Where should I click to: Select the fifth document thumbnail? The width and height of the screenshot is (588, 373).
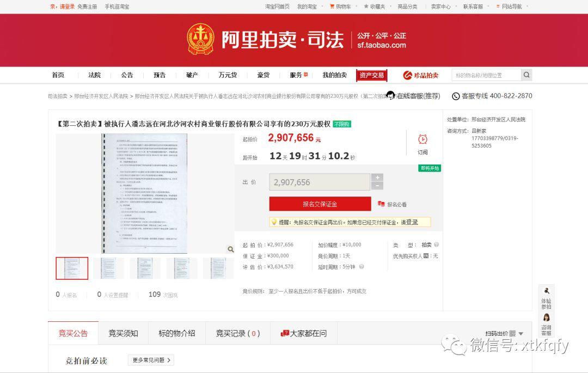218,268
